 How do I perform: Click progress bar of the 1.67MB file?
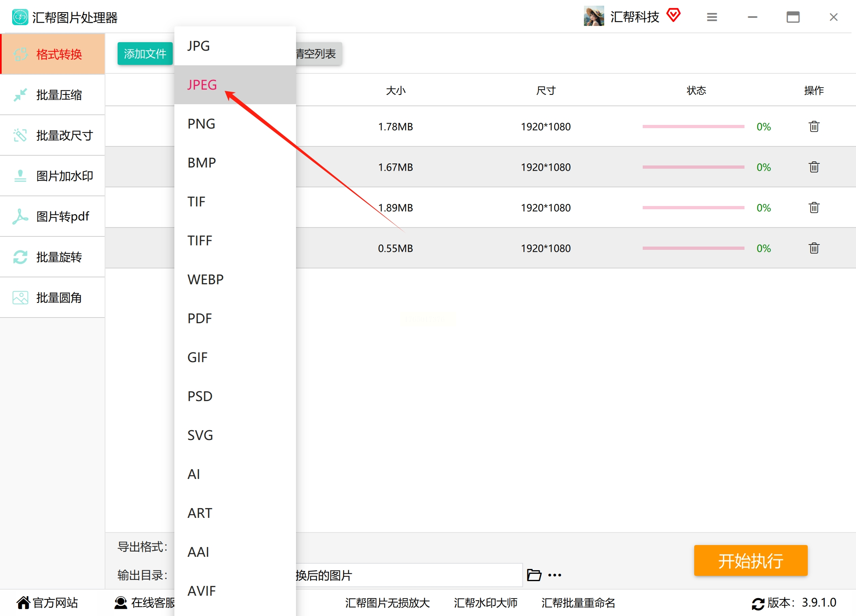pos(693,167)
